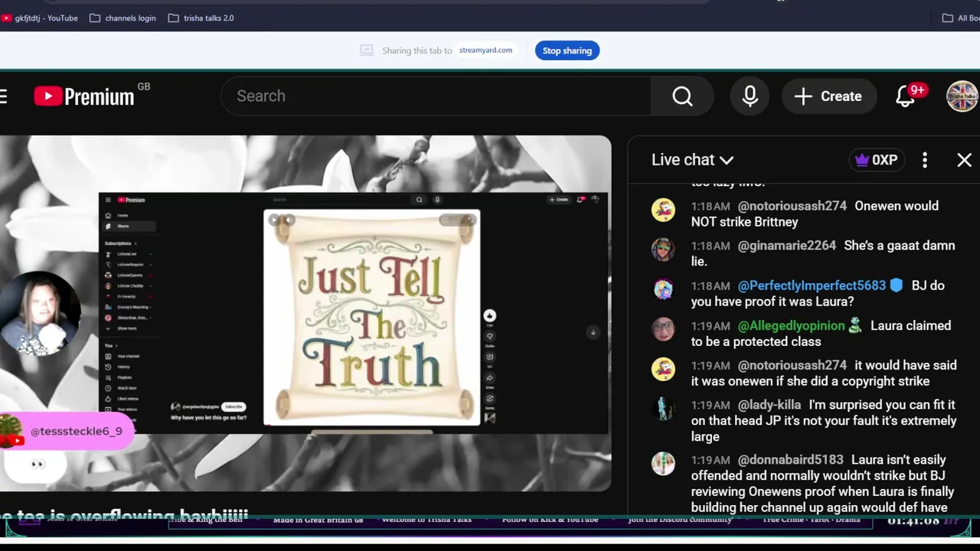This screenshot has height=551, width=980.
Task: Select the @ginamarie2264 username
Action: (787, 246)
